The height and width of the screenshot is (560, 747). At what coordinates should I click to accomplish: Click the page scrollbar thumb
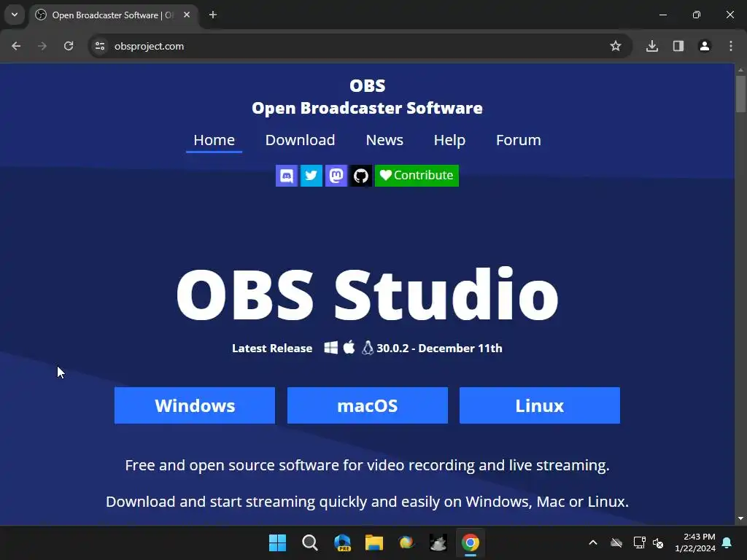(740, 94)
